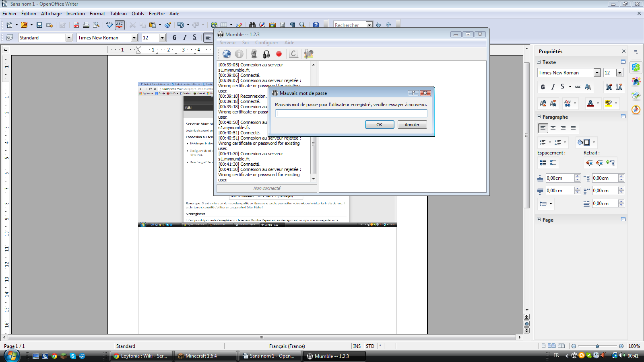
Task: Click the Mumble connect globe icon
Action: click(227, 54)
